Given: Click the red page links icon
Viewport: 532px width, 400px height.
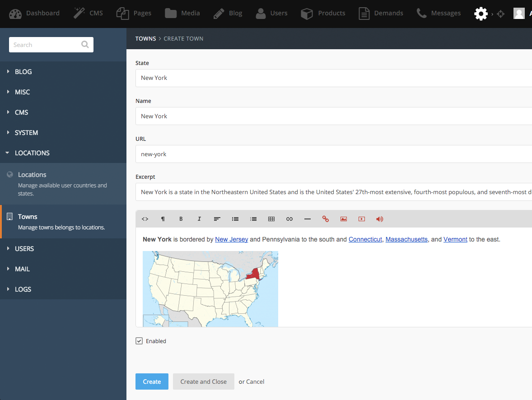Looking at the screenshot, I should click(x=325, y=219).
